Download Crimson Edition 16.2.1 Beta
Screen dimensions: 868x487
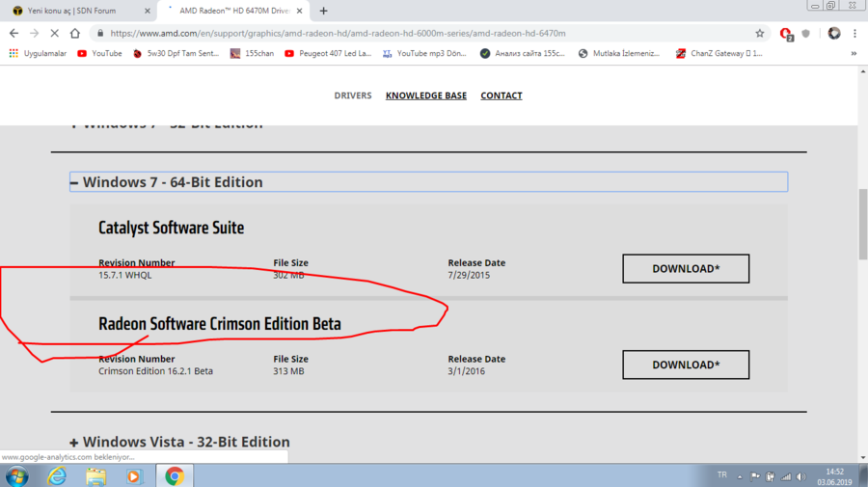[686, 365]
